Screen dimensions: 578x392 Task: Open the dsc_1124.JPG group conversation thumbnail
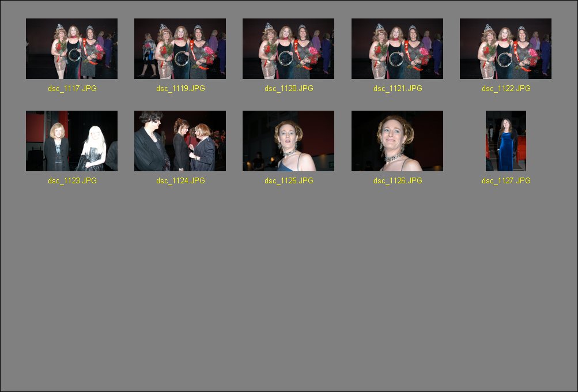point(180,141)
